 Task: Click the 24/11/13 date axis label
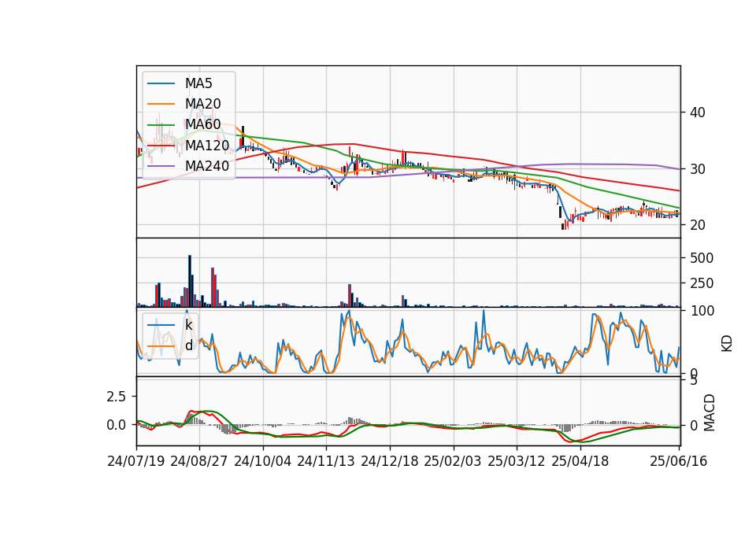[326, 461]
